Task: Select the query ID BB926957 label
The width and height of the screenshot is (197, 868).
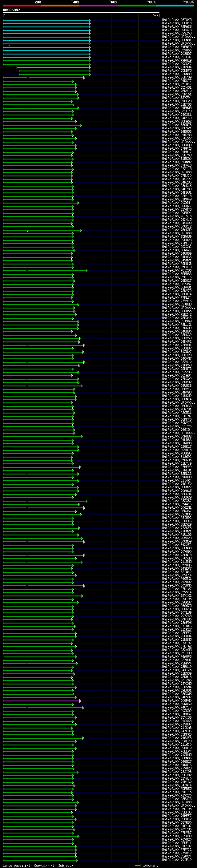Action: pos(11,10)
